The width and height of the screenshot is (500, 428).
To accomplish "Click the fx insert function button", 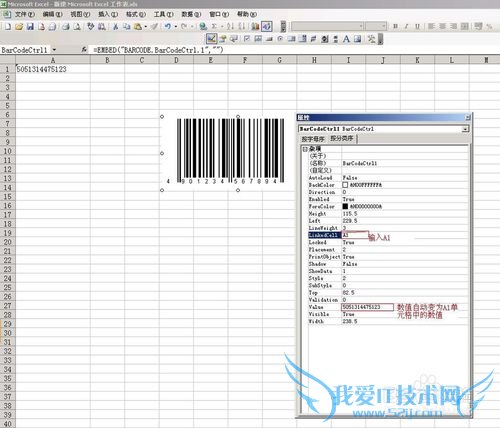I will click(x=84, y=50).
